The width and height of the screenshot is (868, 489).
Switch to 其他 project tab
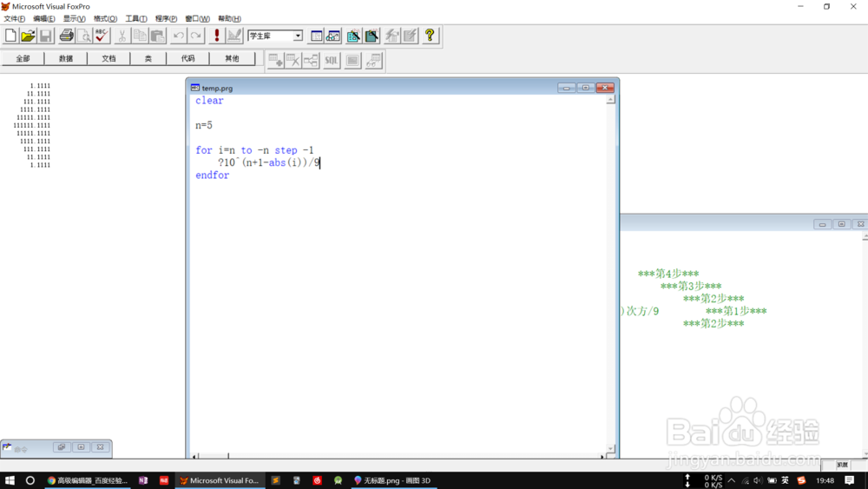coord(232,59)
